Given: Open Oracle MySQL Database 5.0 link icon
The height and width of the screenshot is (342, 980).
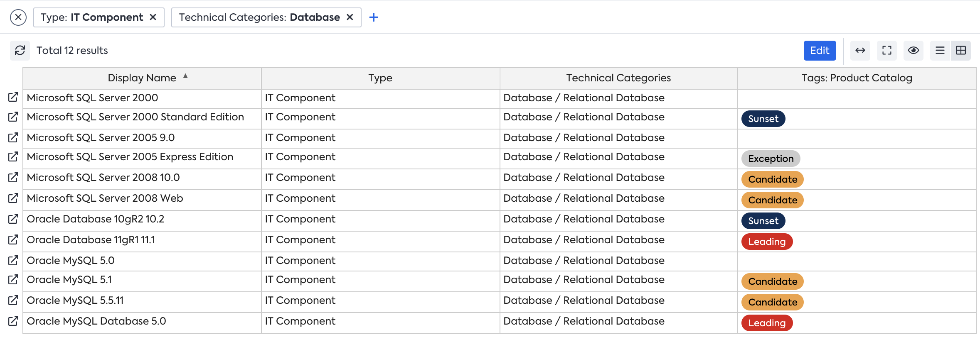Looking at the screenshot, I should point(13,321).
